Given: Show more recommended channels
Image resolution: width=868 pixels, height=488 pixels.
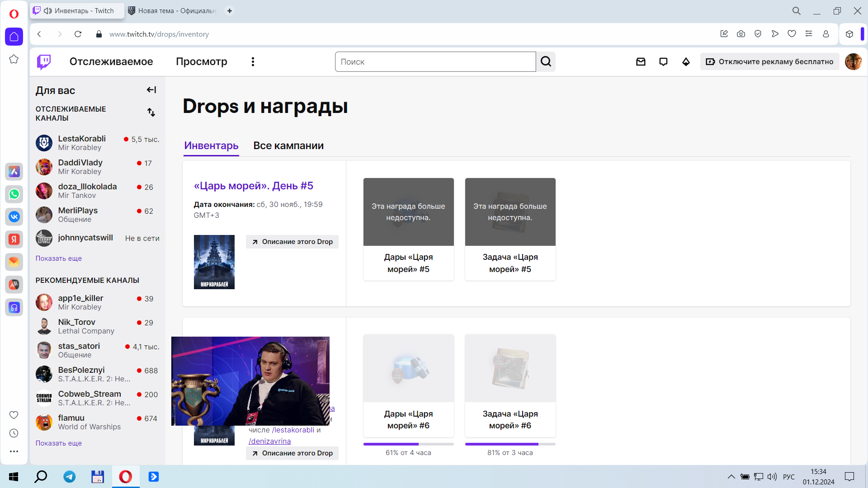Looking at the screenshot, I should pos(59,443).
